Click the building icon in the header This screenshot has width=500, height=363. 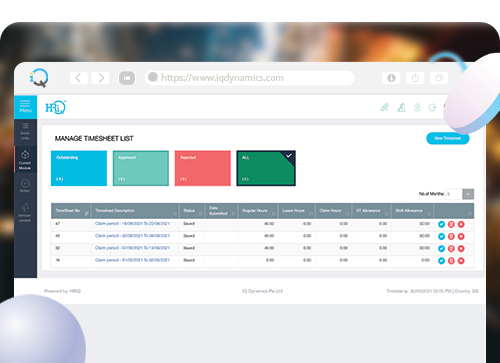click(x=401, y=107)
